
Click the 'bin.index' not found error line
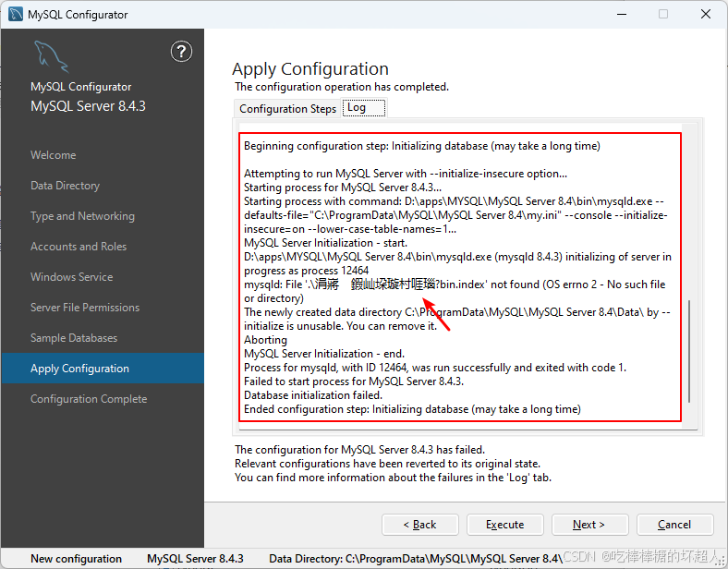pyautogui.click(x=455, y=291)
